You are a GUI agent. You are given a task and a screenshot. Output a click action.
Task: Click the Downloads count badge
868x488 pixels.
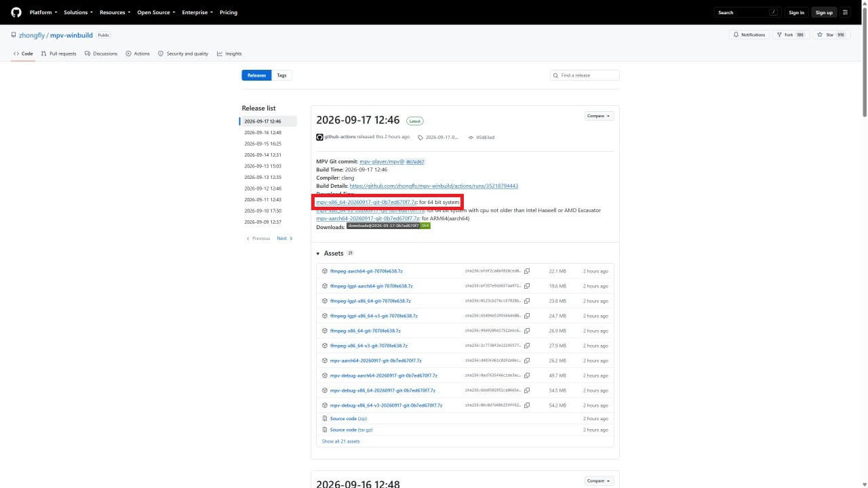[389, 226]
